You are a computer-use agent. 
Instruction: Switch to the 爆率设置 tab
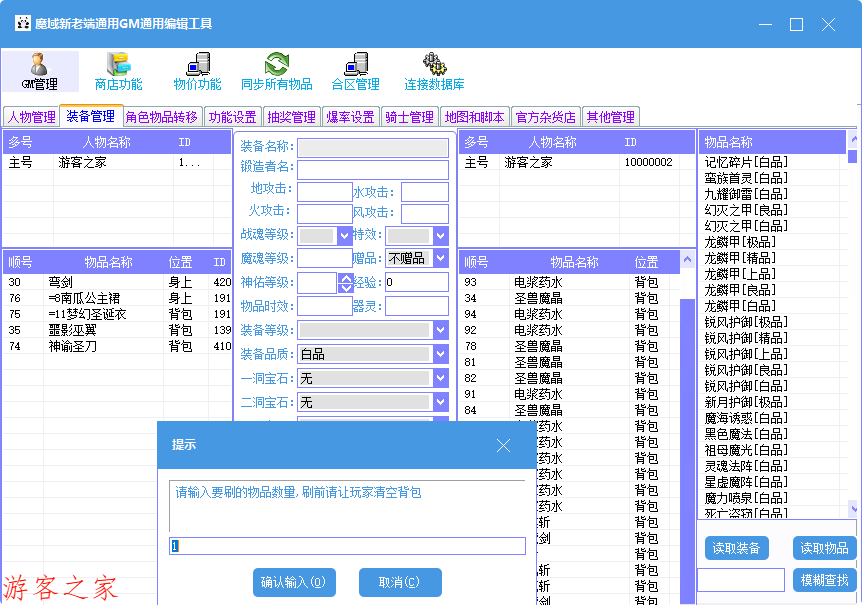[x=350, y=117]
